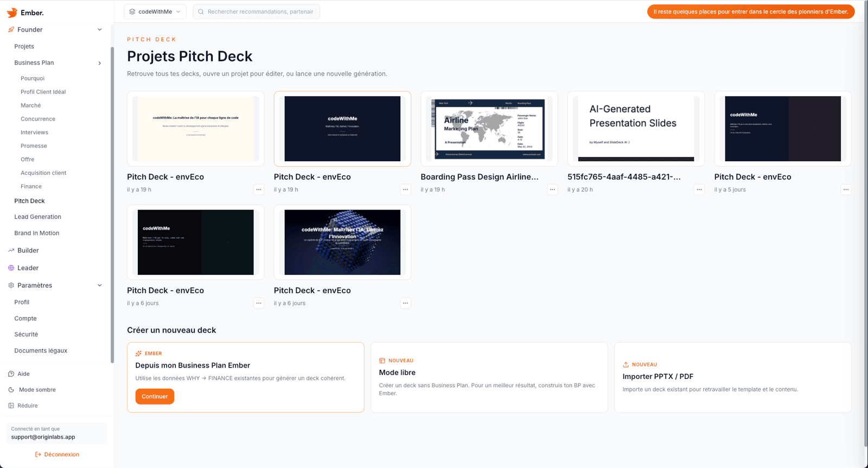Open Documents légaux
The height and width of the screenshot is (468, 868).
coord(41,351)
